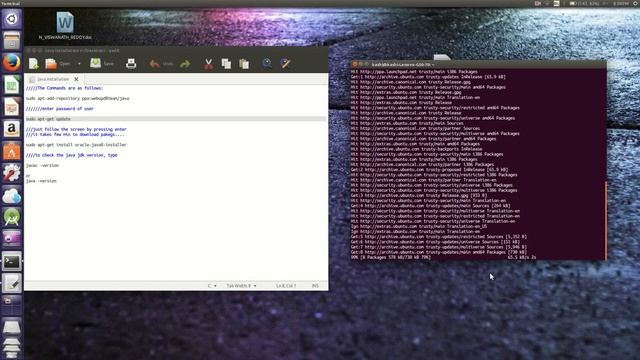The height and width of the screenshot is (360, 640).
Task: Open the C language selector in status bar
Action: 212,286
